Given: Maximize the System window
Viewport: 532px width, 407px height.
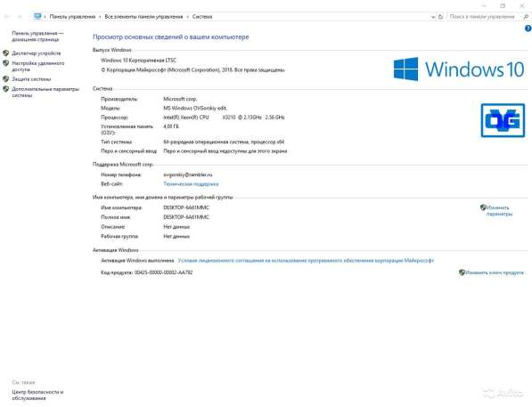Looking at the screenshot, I should (503, 5).
